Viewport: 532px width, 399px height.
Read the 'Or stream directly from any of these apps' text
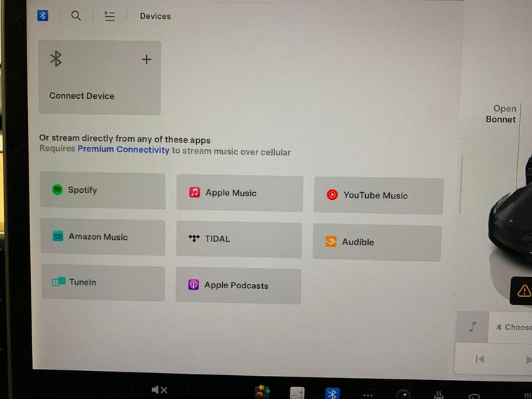(125, 139)
